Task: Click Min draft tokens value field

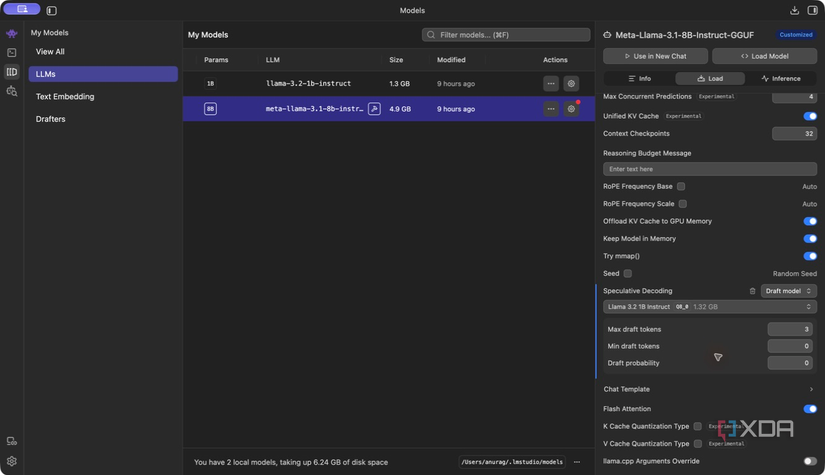Action: (790, 346)
